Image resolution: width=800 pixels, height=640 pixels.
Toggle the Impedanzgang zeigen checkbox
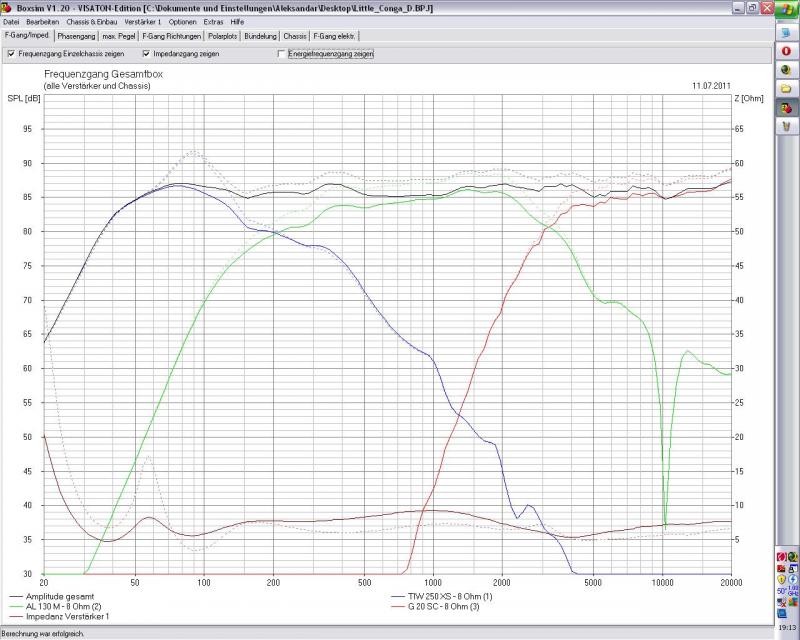coord(146,53)
